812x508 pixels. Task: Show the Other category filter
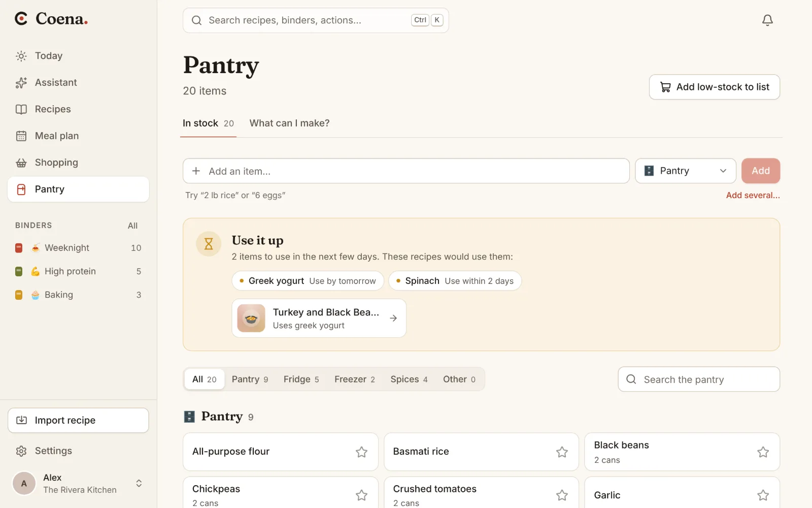[x=459, y=379]
